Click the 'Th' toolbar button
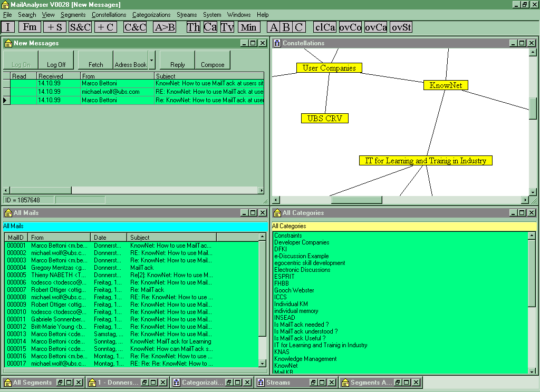Image resolution: width=540 pixels, height=392 pixels. [193, 27]
